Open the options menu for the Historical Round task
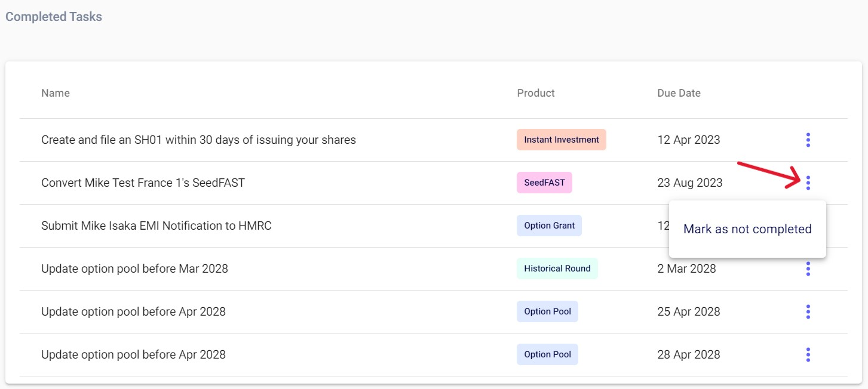The width and height of the screenshot is (868, 389). click(808, 268)
